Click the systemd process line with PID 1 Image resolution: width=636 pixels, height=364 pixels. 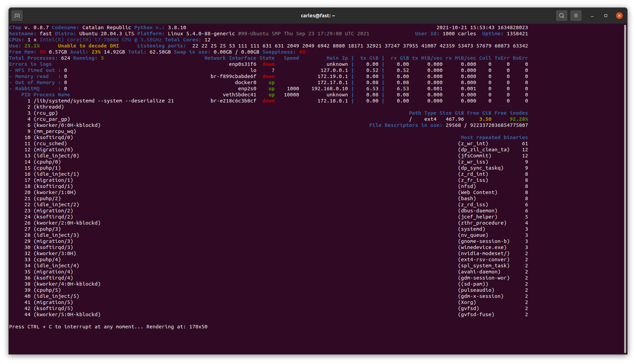pos(103,101)
